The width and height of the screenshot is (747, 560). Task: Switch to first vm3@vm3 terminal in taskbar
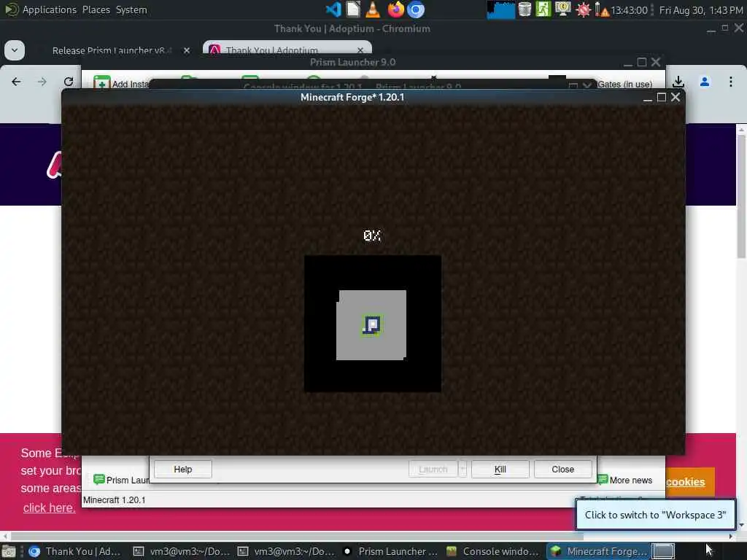tap(182, 551)
